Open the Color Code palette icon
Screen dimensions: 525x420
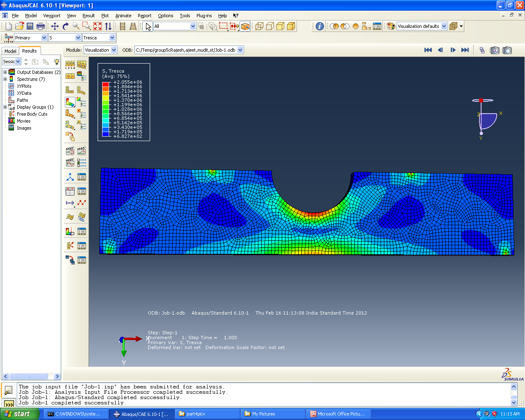[391, 26]
